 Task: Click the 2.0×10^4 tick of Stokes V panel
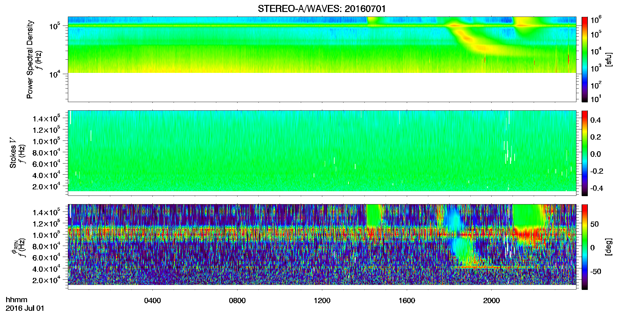pos(47,186)
